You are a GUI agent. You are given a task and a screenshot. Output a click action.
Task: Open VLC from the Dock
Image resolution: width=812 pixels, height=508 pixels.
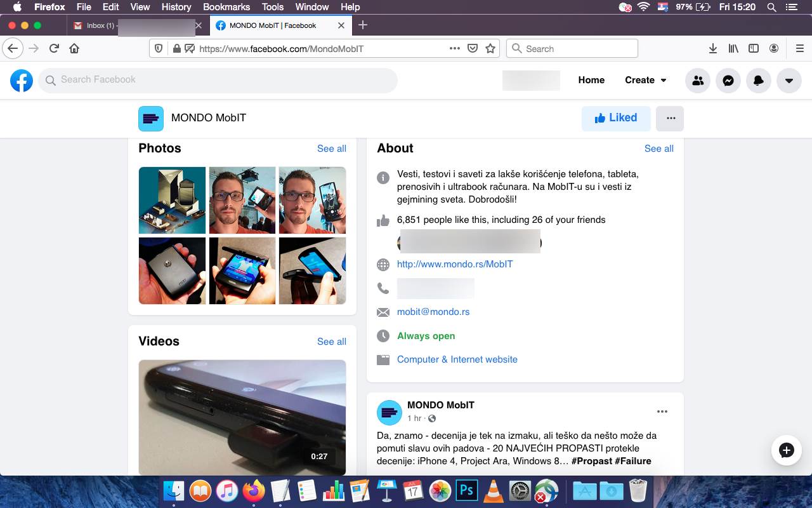pos(493,490)
